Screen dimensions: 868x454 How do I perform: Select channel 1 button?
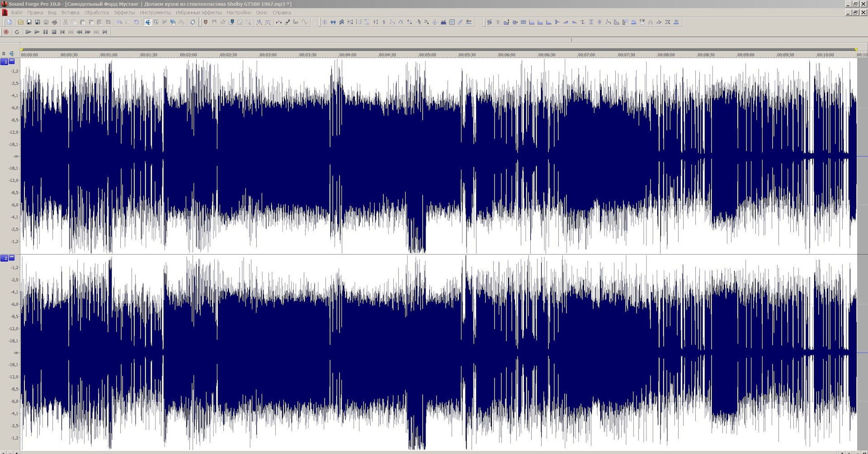pyautogui.click(x=4, y=61)
